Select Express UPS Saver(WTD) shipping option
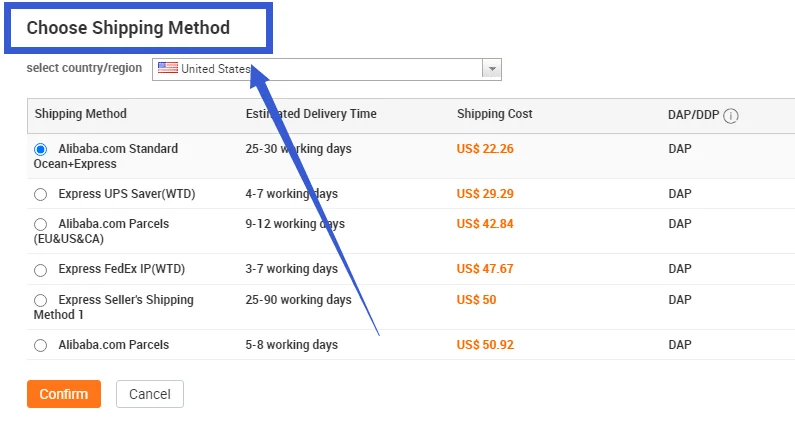 [x=41, y=194]
